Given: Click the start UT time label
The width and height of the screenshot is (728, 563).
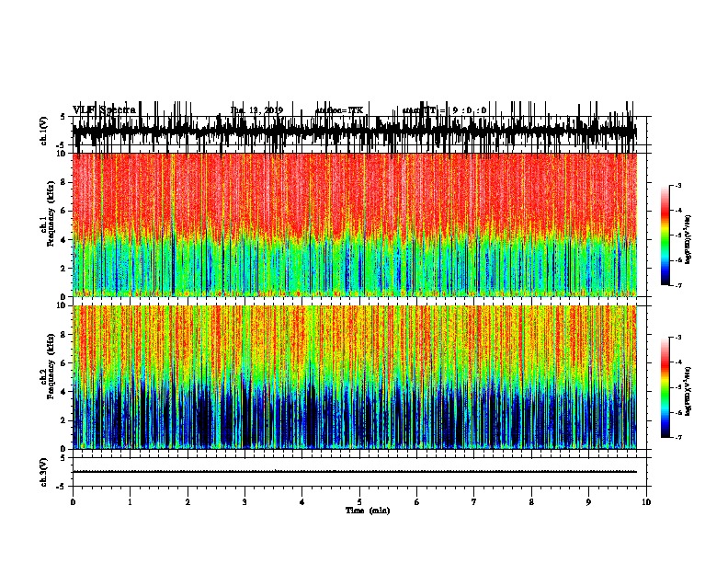Looking at the screenshot, I should tap(445, 110).
